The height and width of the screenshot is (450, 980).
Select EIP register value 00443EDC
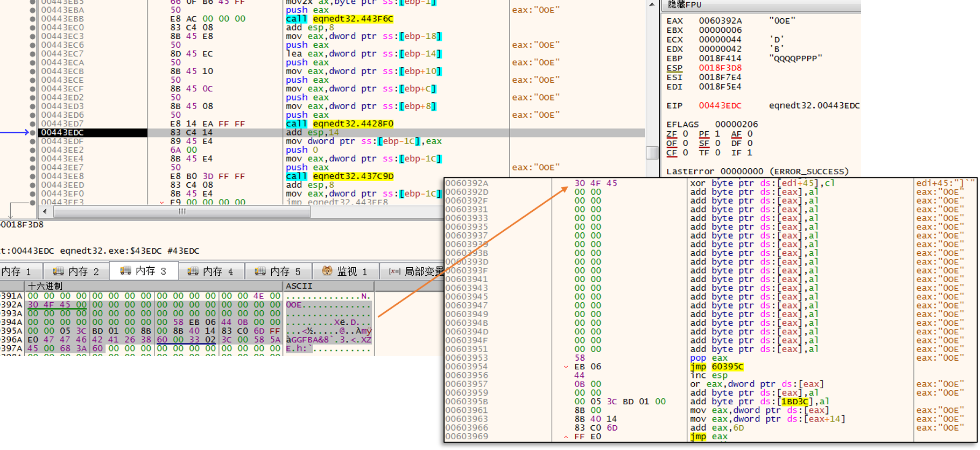point(720,105)
